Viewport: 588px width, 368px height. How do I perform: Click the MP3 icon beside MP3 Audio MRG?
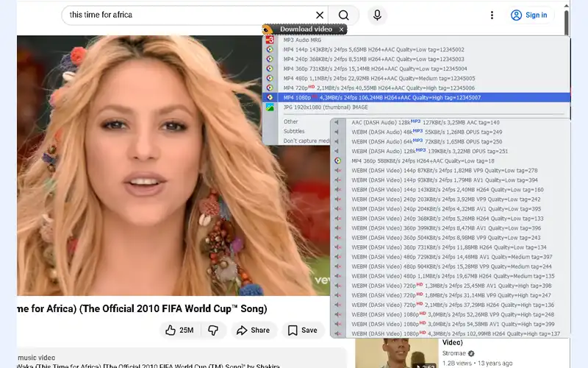tap(270, 40)
